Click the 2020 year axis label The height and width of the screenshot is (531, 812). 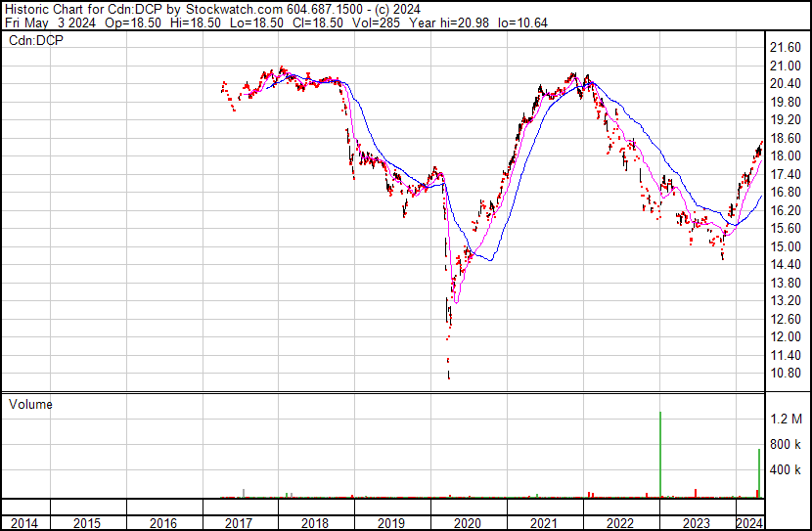click(x=467, y=523)
